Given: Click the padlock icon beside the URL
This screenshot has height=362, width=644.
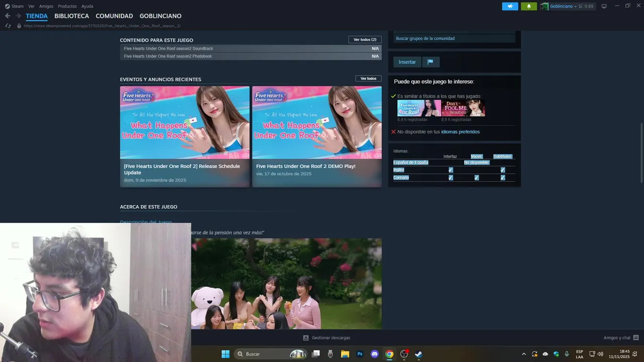Looking at the screenshot, I should click(x=19, y=26).
